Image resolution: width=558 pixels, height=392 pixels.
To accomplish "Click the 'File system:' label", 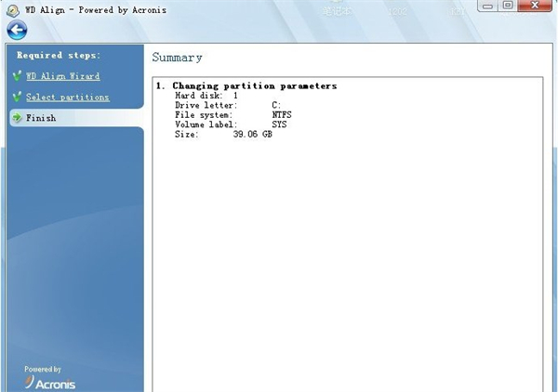I will tap(204, 115).
